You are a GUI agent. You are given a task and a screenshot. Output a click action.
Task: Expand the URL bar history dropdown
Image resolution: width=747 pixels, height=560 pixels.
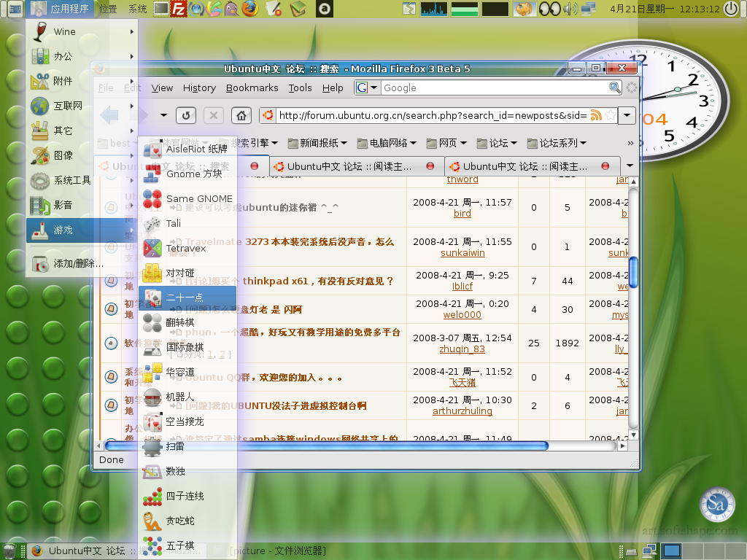pos(627,115)
